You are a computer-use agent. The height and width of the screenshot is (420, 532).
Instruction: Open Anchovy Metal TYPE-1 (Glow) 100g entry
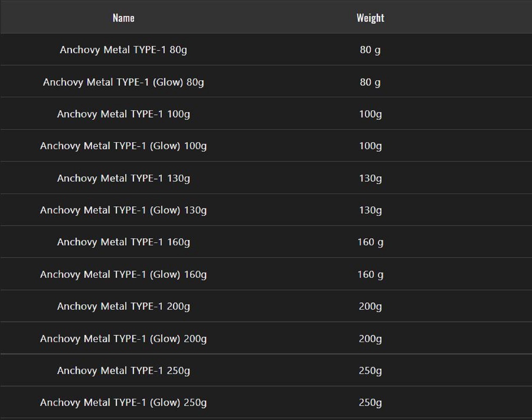tap(123, 146)
